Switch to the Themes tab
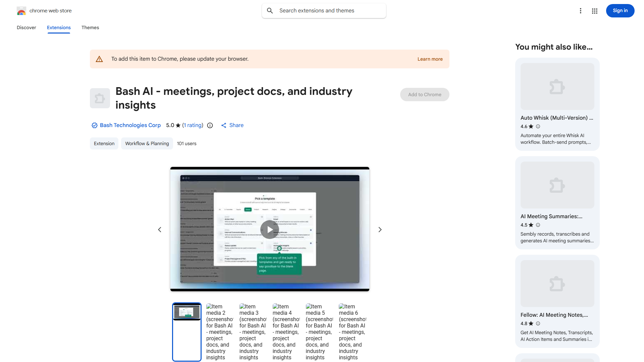The image size is (644, 362). click(x=90, y=27)
